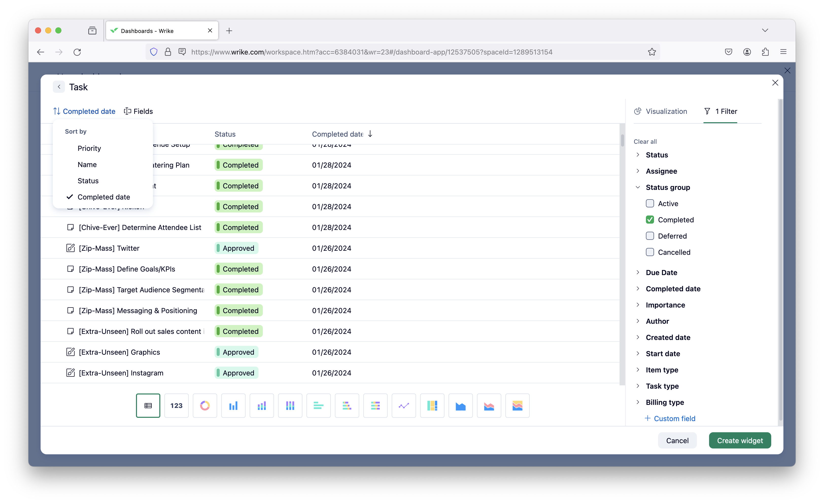The height and width of the screenshot is (504, 824).
Task: Close the Task widget dialog
Action: 775,83
